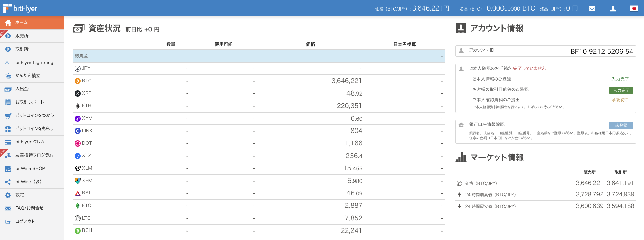Viewport: 644px width, 240px height.
Task: Click the XTZ coin icon in asset table
Action: [78, 156]
